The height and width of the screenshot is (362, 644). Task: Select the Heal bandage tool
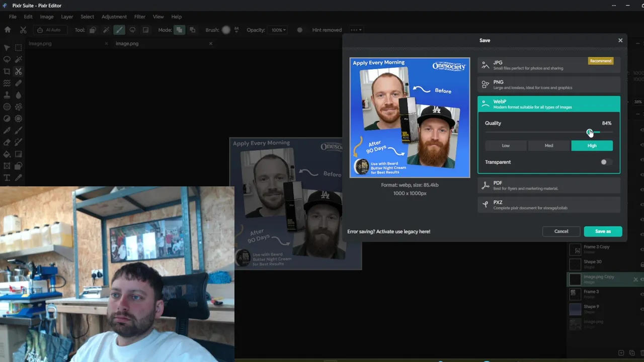(18, 83)
